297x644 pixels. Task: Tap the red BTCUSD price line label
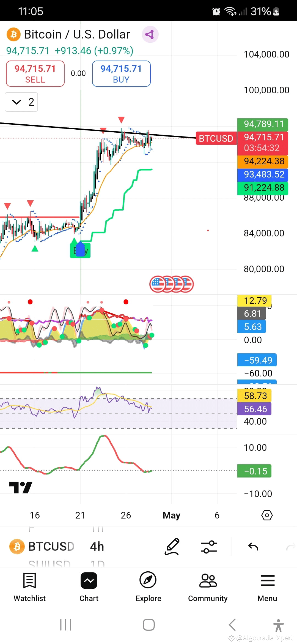point(216,138)
